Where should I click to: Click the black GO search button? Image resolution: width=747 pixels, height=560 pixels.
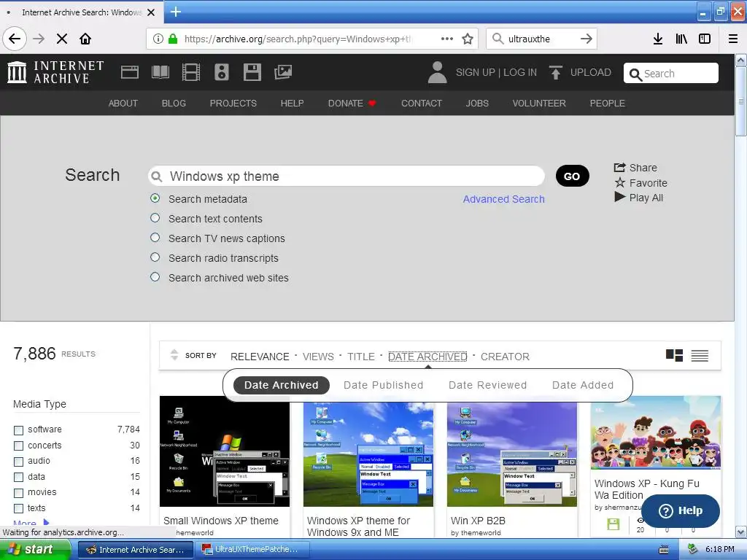[x=572, y=176]
